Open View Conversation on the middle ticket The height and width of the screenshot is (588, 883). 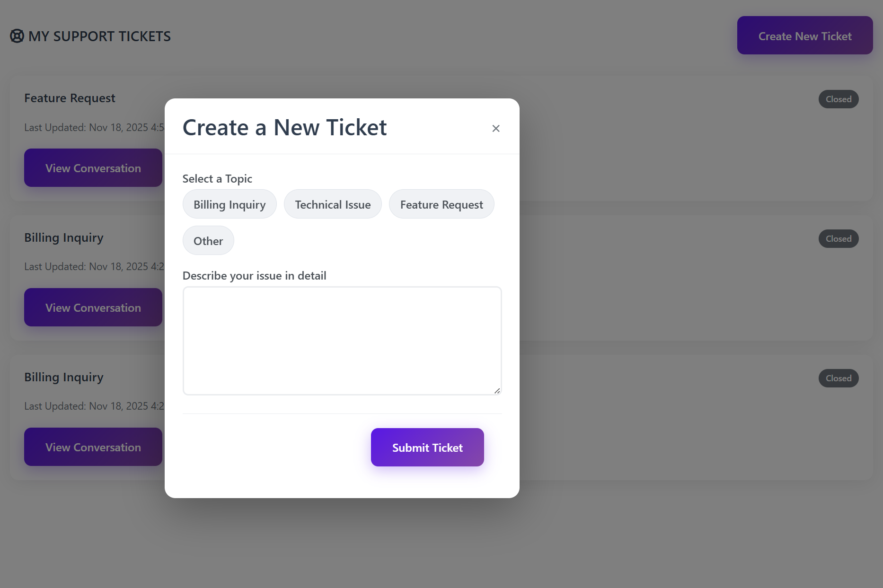click(x=93, y=307)
